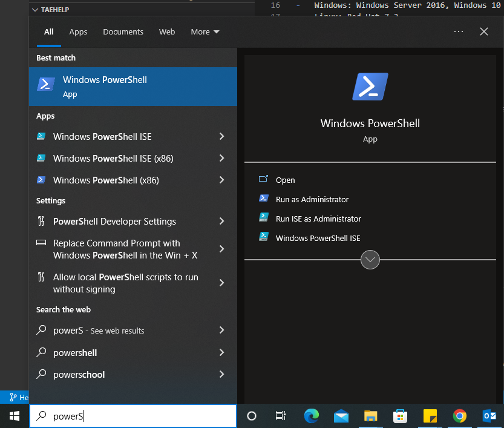This screenshot has width=504, height=428.
Task: Click the powerS search input field
Action: tap(133, 416)
